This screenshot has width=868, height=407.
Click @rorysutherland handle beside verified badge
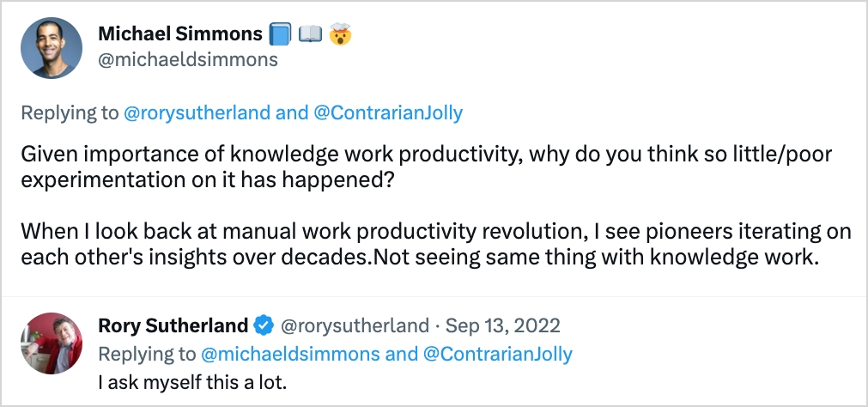pyautogui.click(x=355, y=325)
